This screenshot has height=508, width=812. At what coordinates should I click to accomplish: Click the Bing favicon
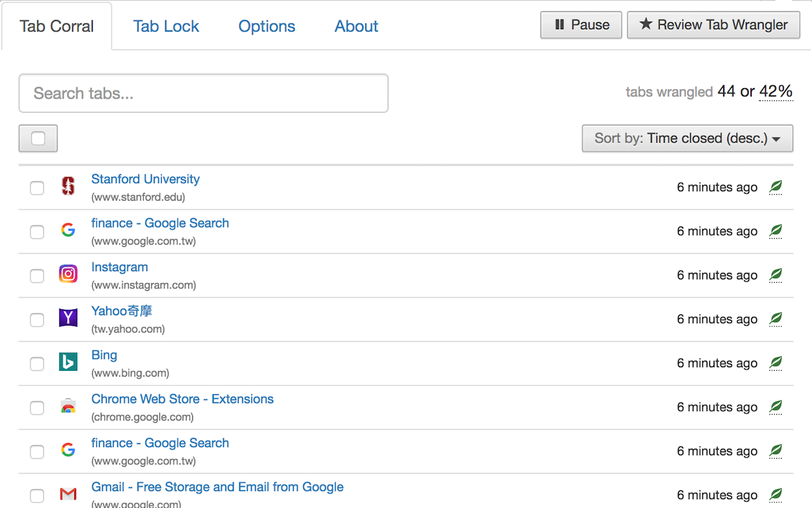[68, 362]
